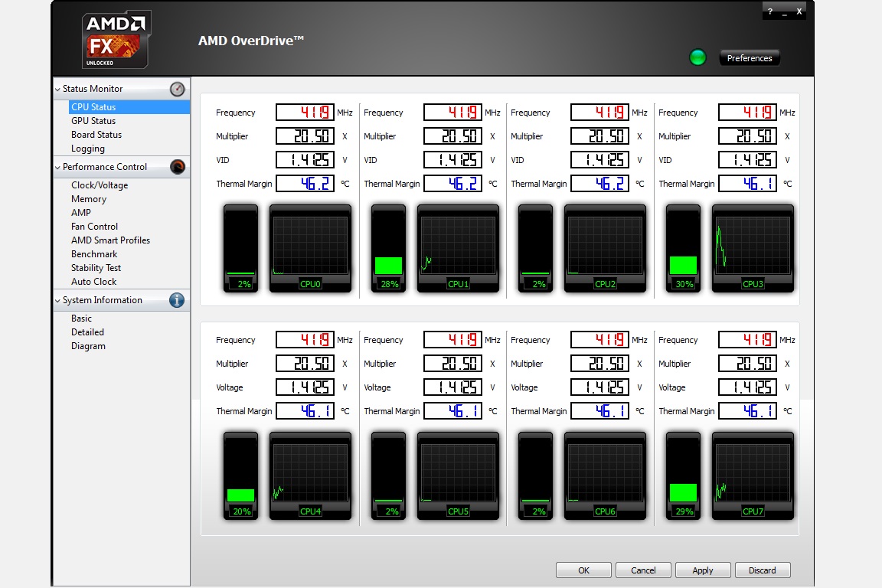
Task: Click the System Information info icon
Action: [x=177, y=300]
